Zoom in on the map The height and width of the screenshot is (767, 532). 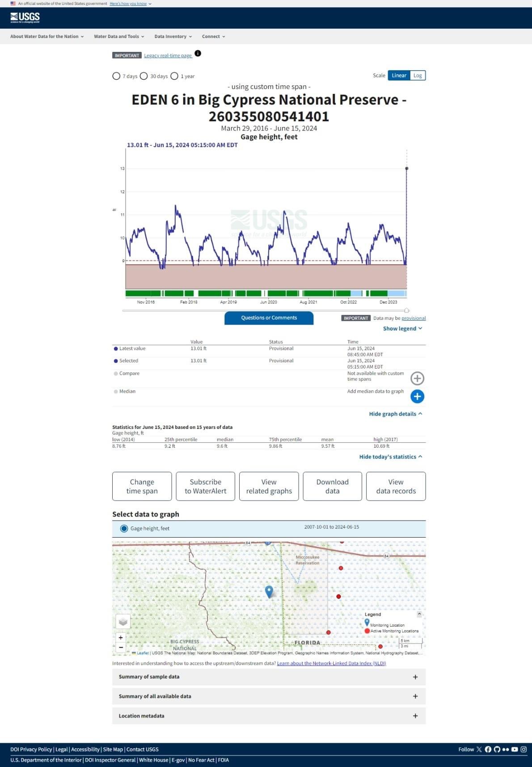tap(121, 637)
